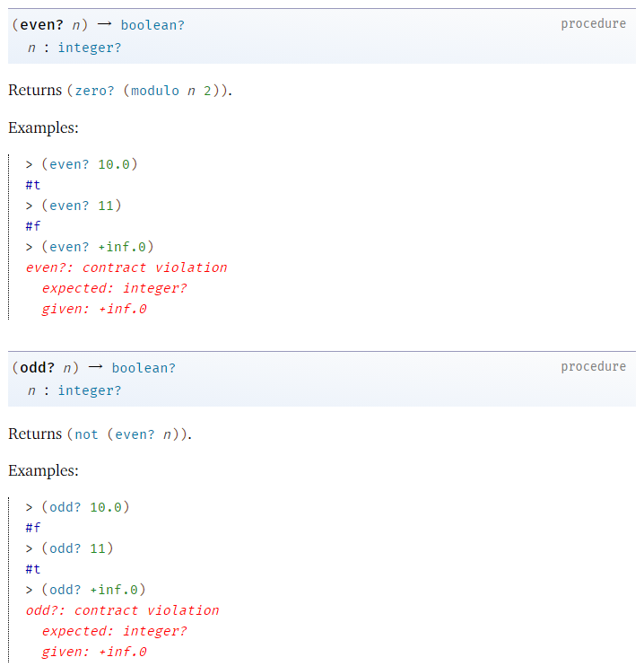Click the odd?: contract violation error message
Screen dimensions: 644x666
(122, 610)
